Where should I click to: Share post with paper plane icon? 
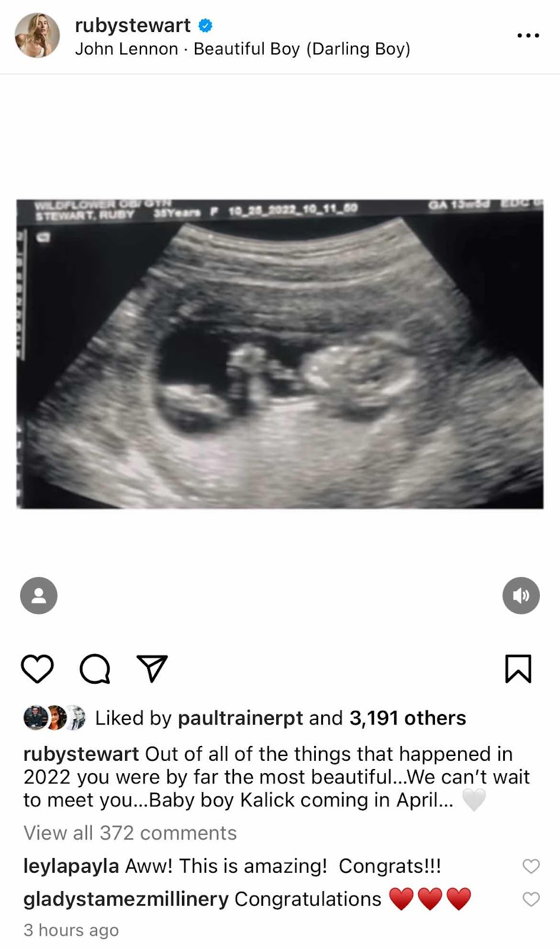point(152,668)
